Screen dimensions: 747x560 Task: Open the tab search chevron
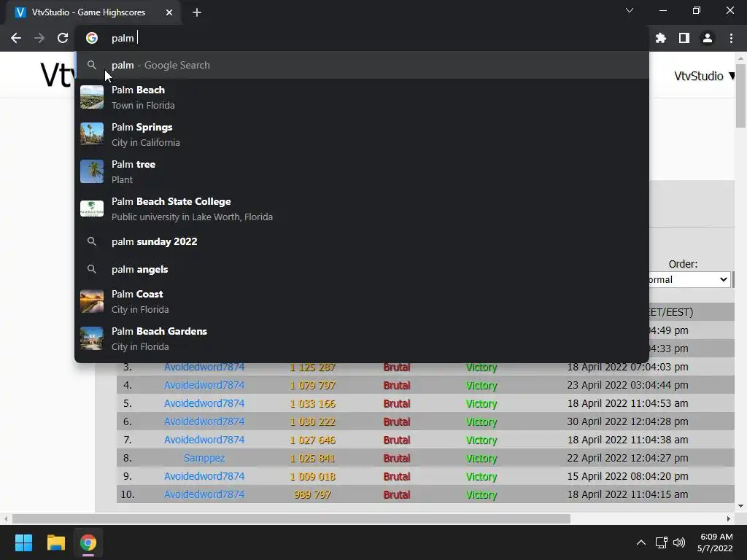point(630,10)
